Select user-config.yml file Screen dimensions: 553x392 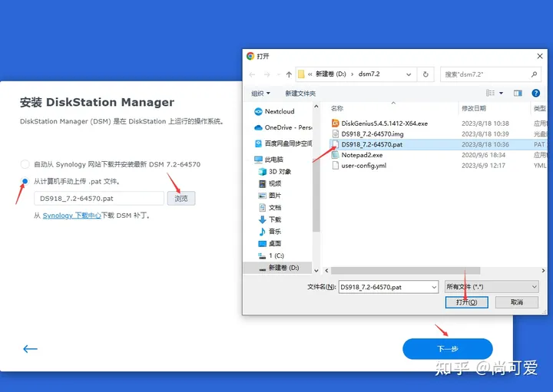pyautogui.click(x=359, y=166)
